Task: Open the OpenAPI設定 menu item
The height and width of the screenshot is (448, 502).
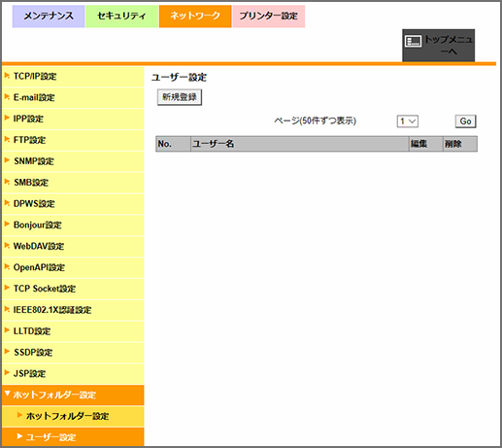Action: coord(73,267)
